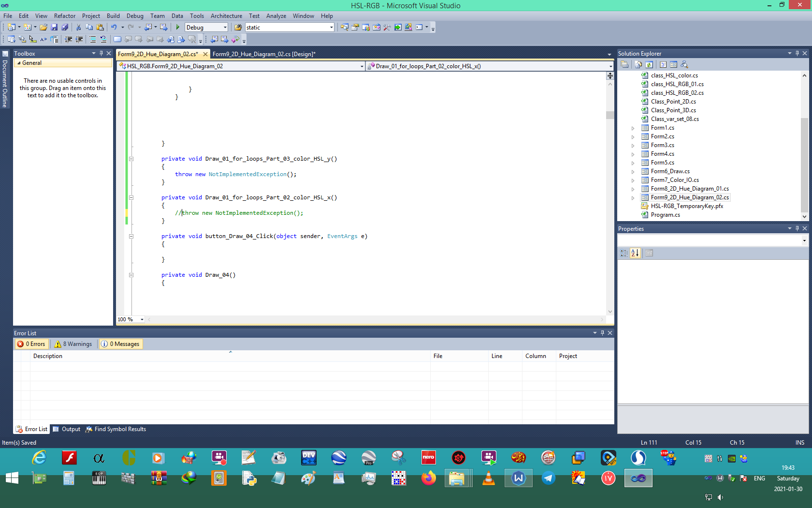Click the Copy toolbar icon
The image size is (812, 508).
point(89,28)
